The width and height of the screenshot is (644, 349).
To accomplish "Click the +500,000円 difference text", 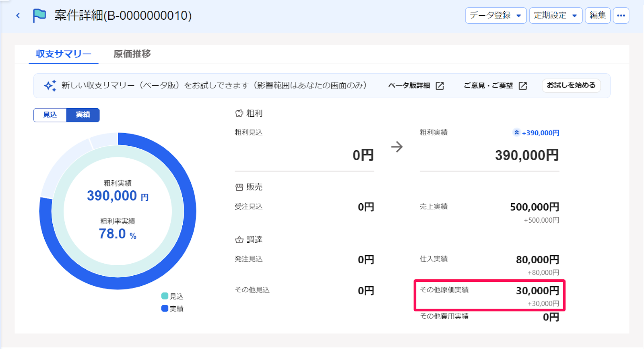I will (541, 220).
